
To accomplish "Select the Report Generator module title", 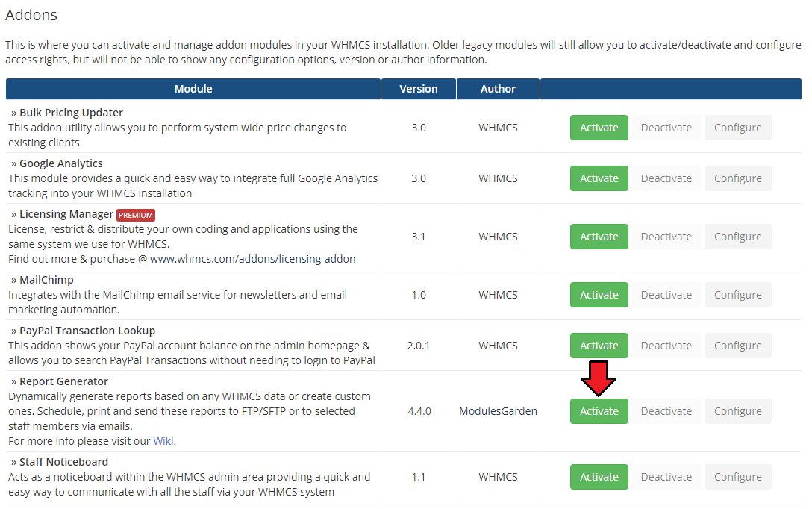I will (63, 381).
